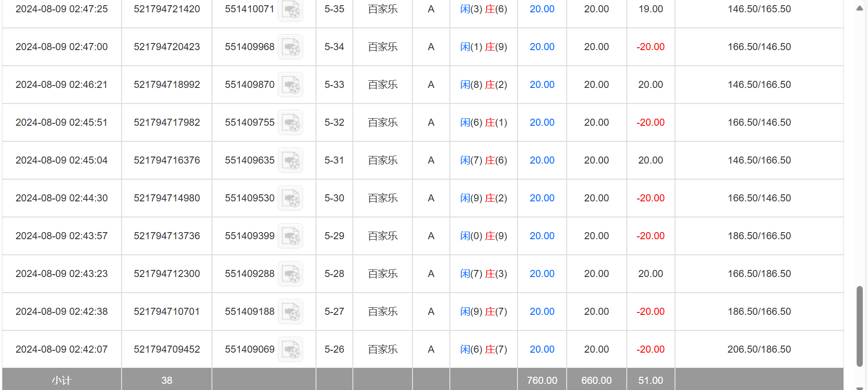
Task: Open video replay icon for round 551410071
Action: coord(290,9)
